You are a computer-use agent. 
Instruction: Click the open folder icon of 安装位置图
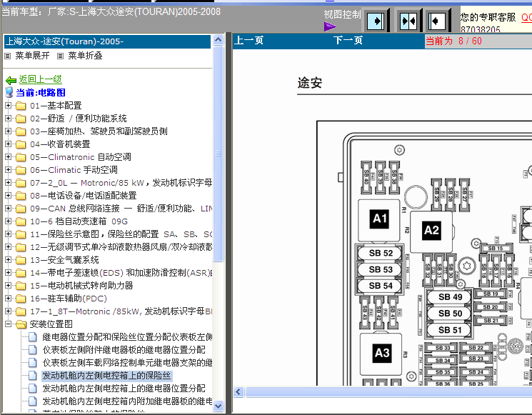click(21, 324)
